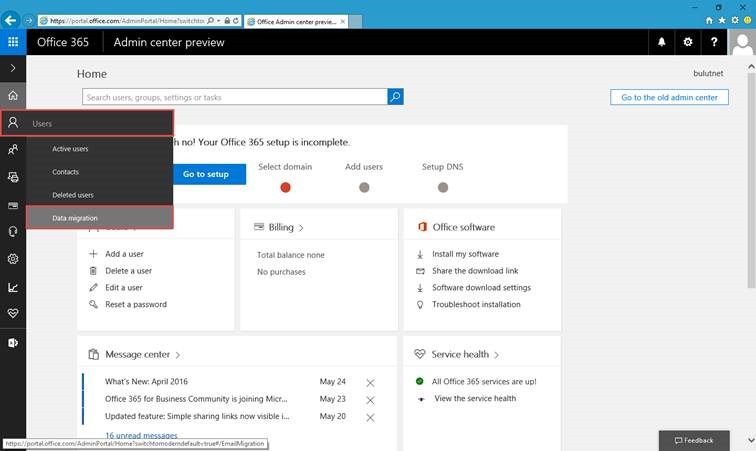The height and width of the screenshot is (451, 756).
Task: Click the Message center clipboard icon
Action: point(94,355)
